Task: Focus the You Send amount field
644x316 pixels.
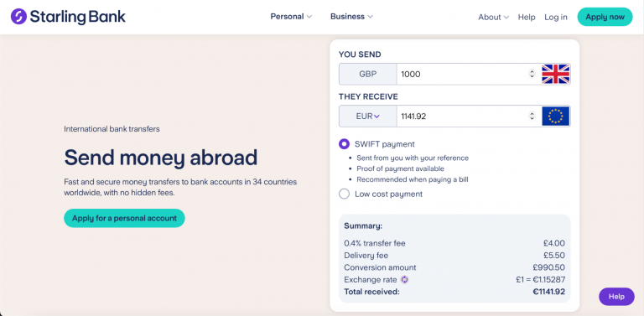Action: coord(462,75)
